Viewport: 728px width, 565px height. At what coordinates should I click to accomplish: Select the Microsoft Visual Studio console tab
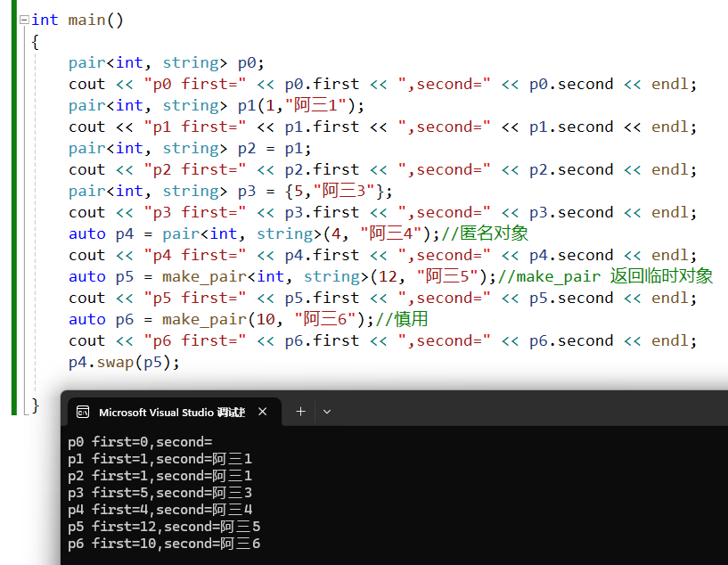coord(175,412)
